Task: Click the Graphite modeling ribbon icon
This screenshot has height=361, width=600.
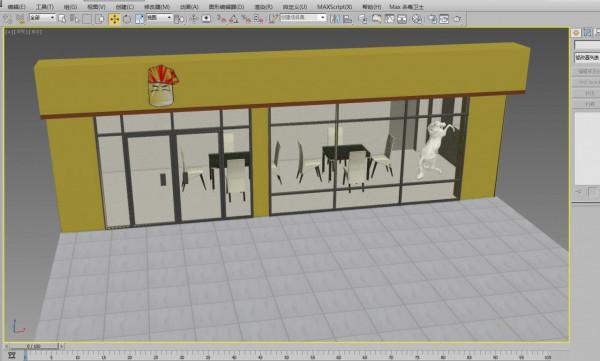Action: tap(377, 19)
